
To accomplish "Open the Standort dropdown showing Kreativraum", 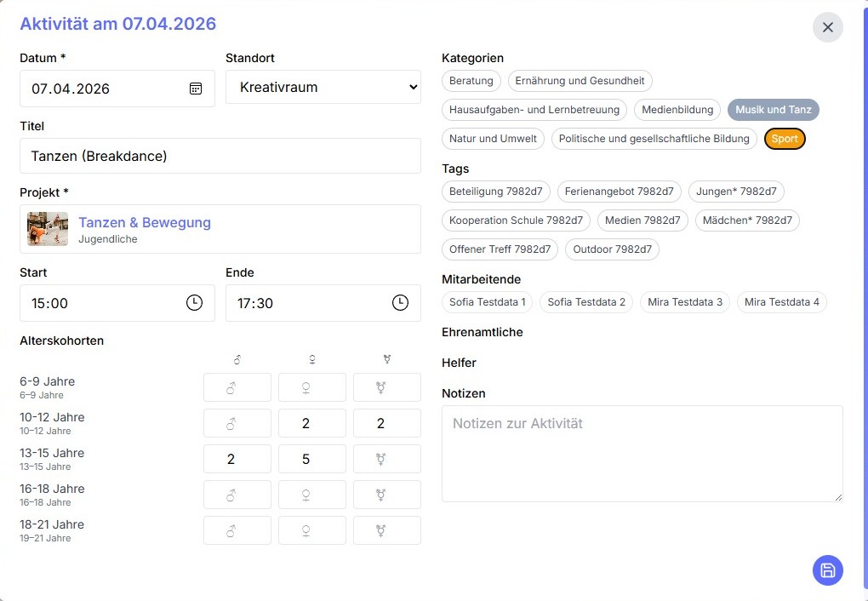I will [323, 87].
